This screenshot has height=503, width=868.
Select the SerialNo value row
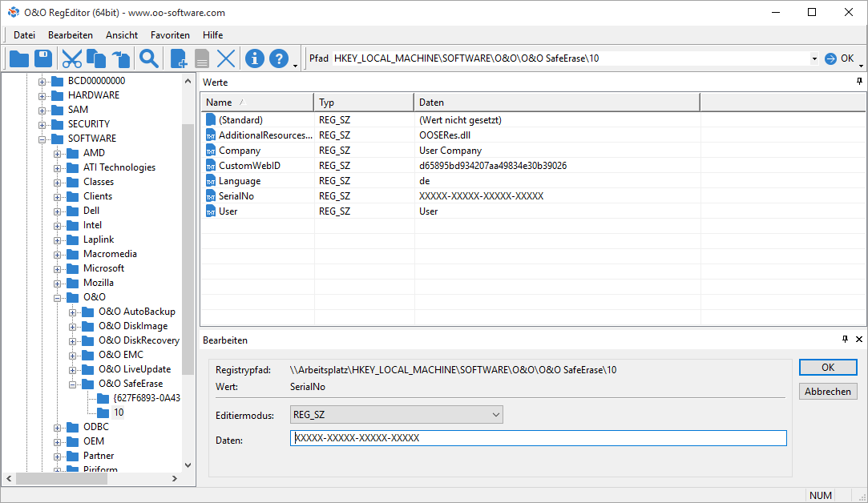point(236,196)
